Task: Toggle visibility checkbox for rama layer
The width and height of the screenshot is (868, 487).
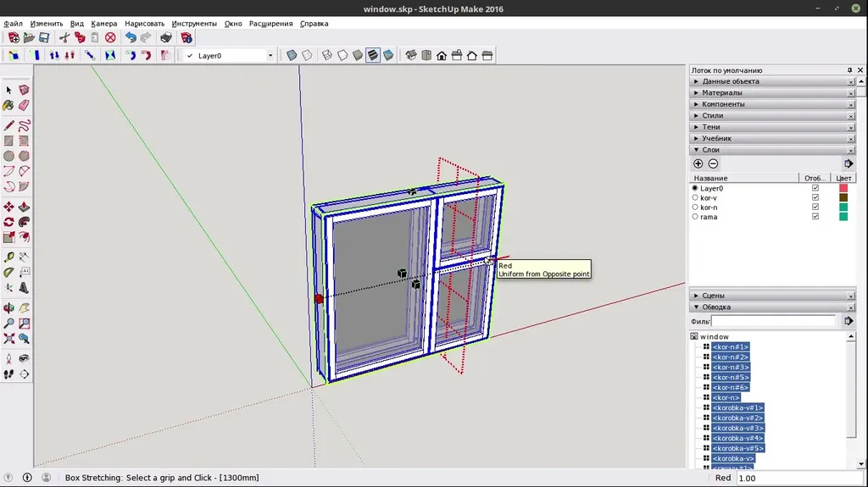Action: 815,216
